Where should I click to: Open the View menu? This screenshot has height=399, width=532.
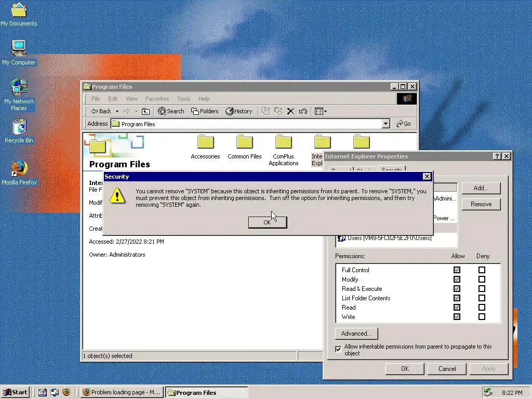[131, 99]
